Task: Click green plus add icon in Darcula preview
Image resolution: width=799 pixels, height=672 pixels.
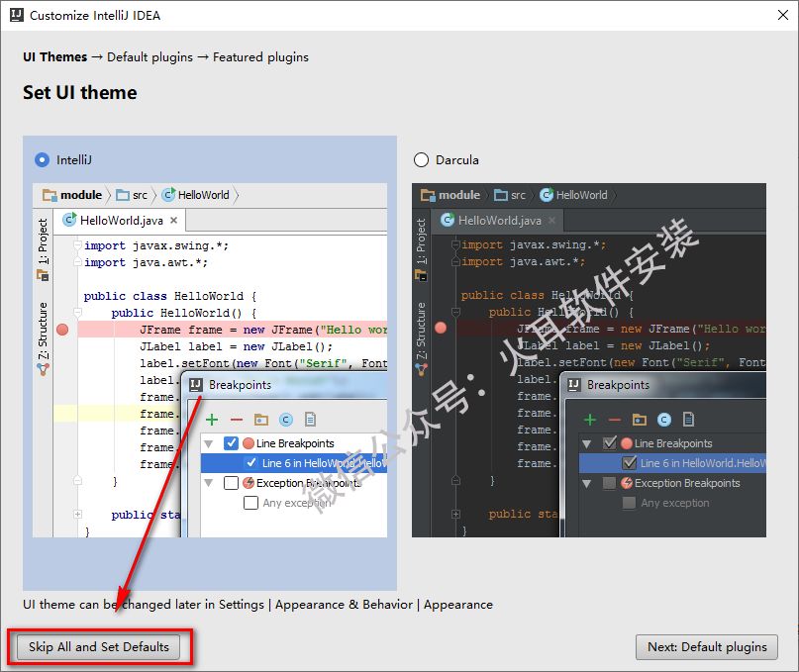Action: tap(589, 420)
